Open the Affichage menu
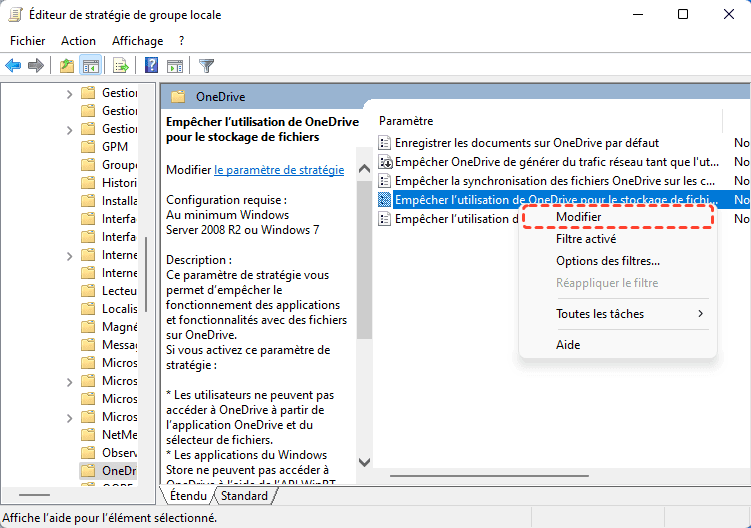The width and height of the screenshot is (751, 528). (137, 41)
